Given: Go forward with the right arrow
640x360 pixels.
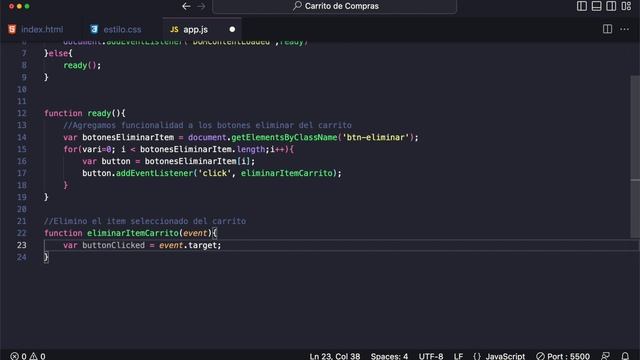Looking at the screenshot, I should pos(201,6).
